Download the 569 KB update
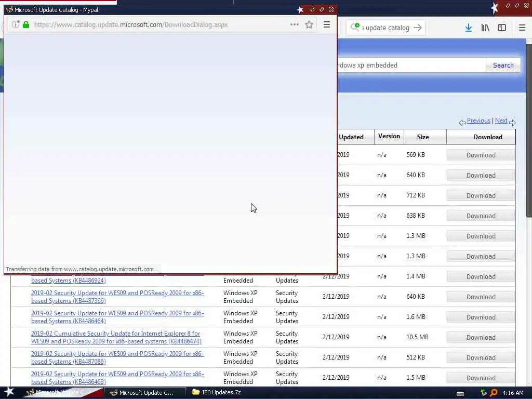532x399 pixels. coord(481,155)
